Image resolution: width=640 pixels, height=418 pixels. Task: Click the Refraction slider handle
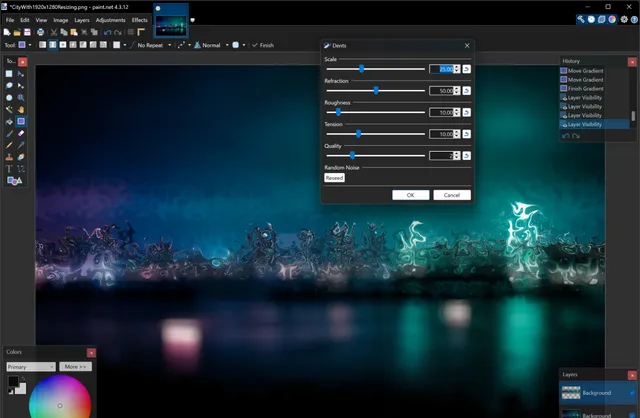[376, 91]
